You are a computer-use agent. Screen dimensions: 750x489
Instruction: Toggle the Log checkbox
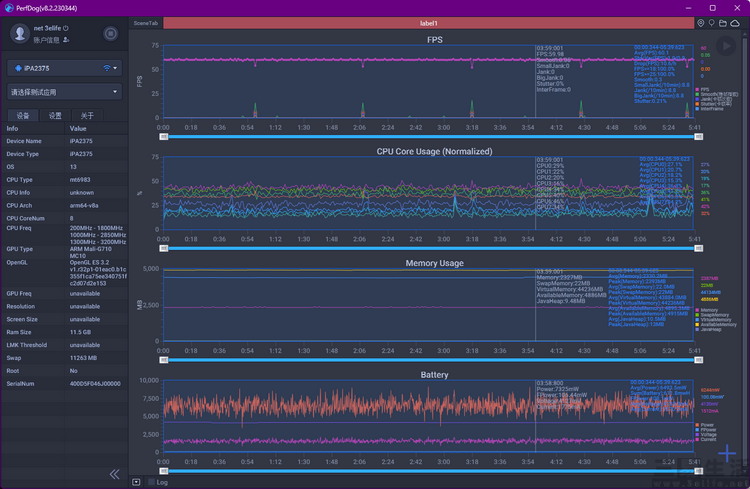pos(151,482)
